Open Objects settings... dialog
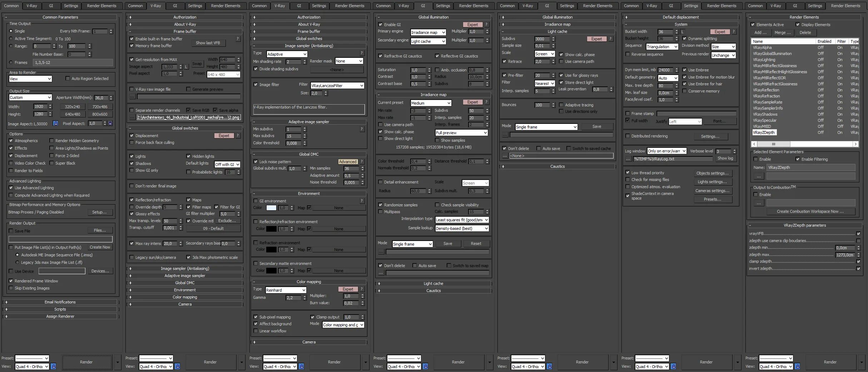 click(713, 173)
